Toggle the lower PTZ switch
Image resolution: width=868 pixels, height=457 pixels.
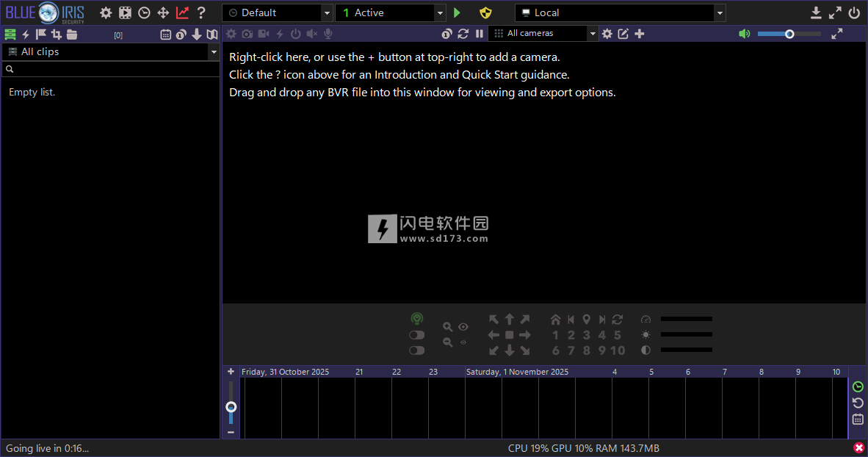pos(416,350)
